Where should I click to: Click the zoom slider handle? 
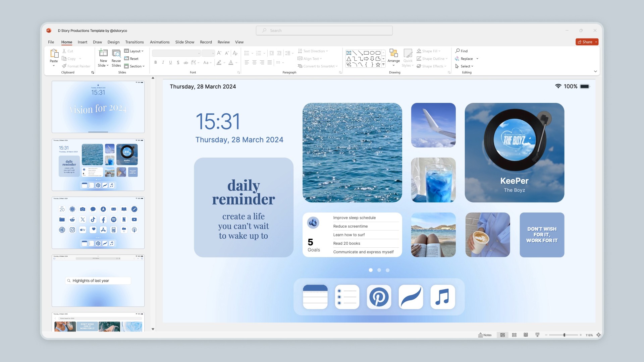(x=564, y=335)
